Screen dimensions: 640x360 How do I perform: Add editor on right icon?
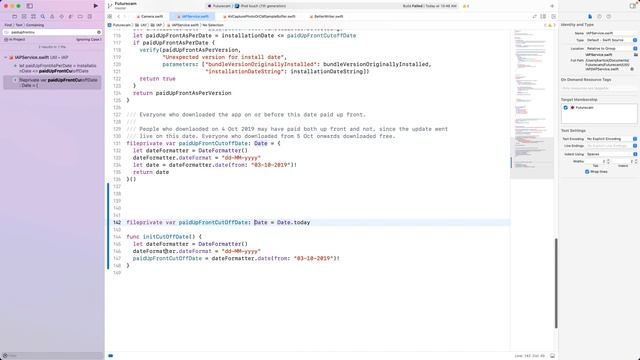(553, 16)
